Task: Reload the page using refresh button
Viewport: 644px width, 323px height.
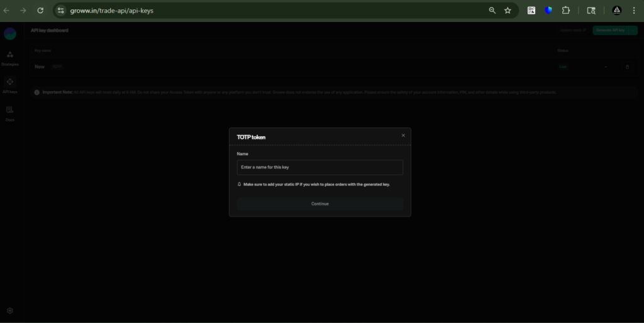Action: click(40, 11)
